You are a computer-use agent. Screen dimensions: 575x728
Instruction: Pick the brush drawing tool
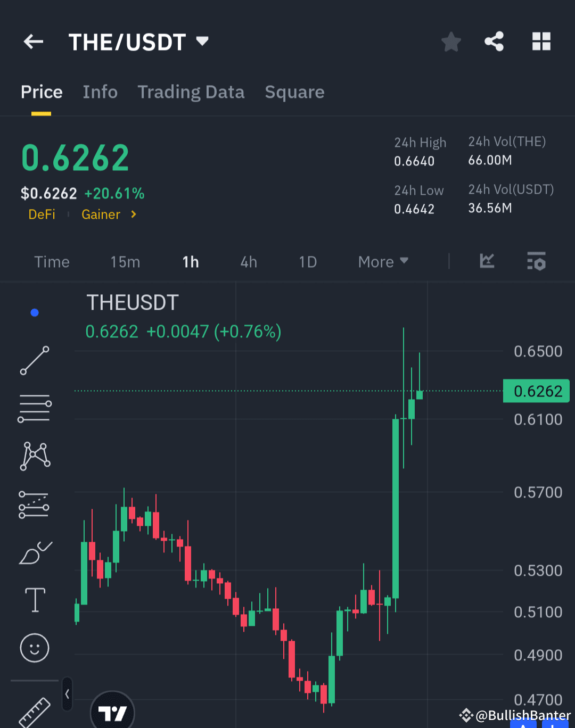(x=34, y=553)
